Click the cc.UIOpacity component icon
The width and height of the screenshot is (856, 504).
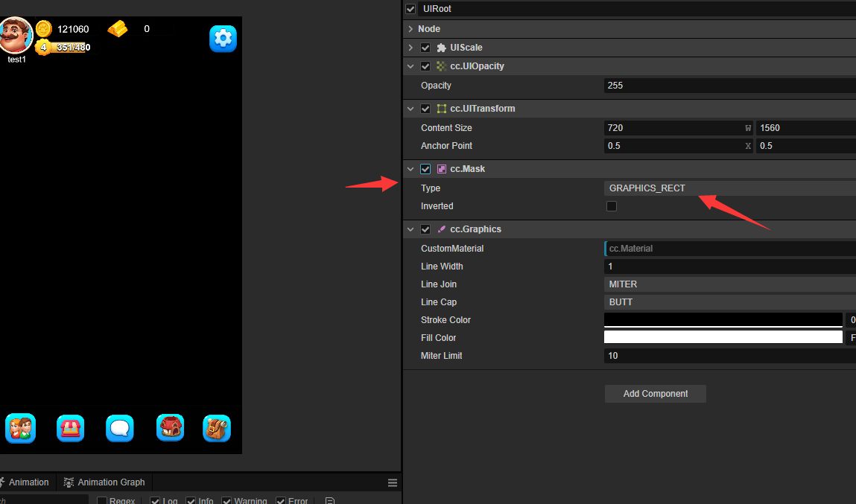click(442, 66)
